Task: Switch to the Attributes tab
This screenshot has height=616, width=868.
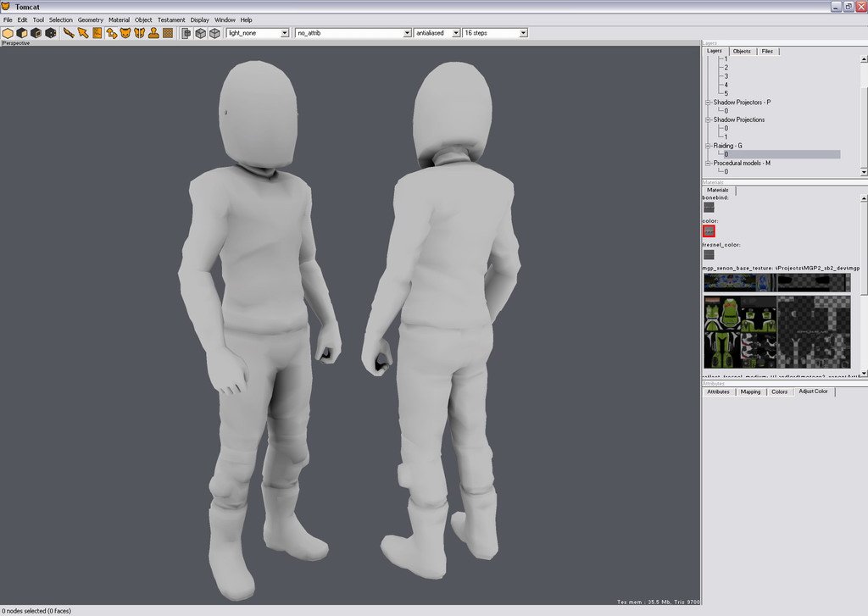Action: pyautogui.click(x=718, y=391)
